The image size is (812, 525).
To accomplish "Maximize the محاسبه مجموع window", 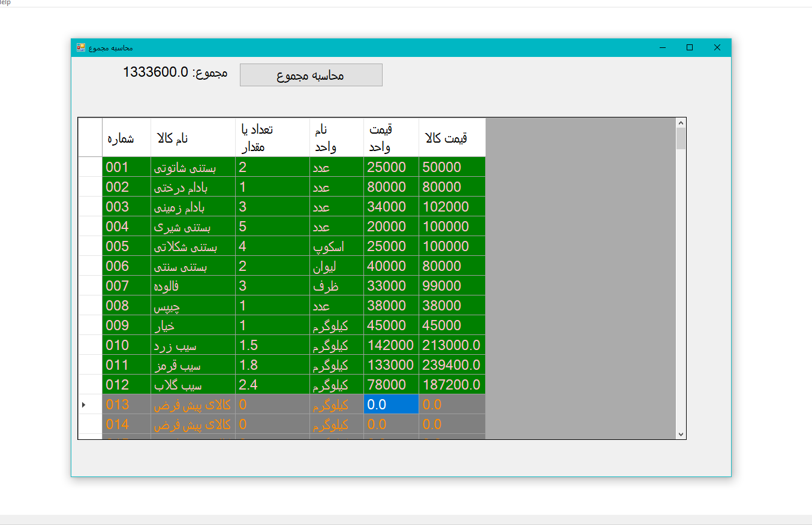I will [690, 47].
